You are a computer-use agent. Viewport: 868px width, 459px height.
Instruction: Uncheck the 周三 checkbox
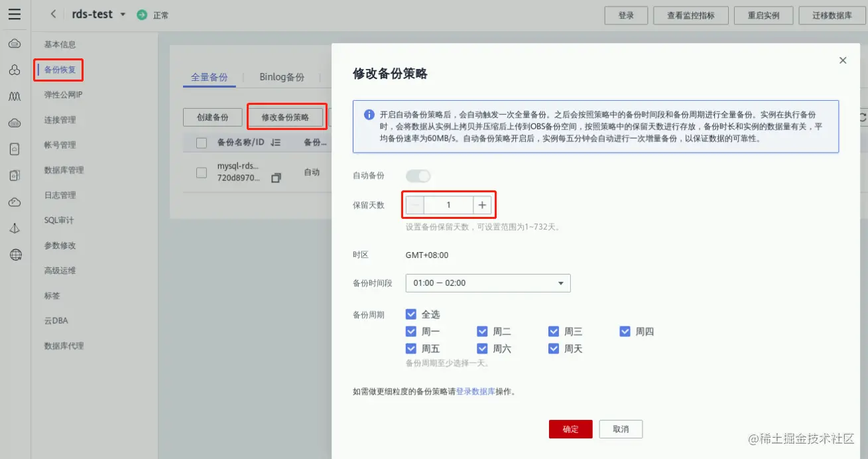click(x=554, y=332)
